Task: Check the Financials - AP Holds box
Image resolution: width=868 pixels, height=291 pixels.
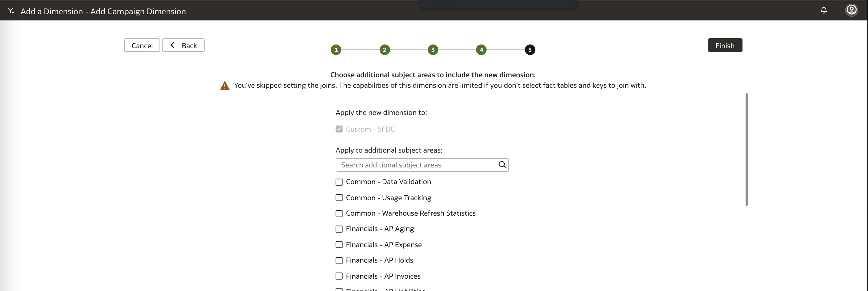Action: (x=339, y=260)
